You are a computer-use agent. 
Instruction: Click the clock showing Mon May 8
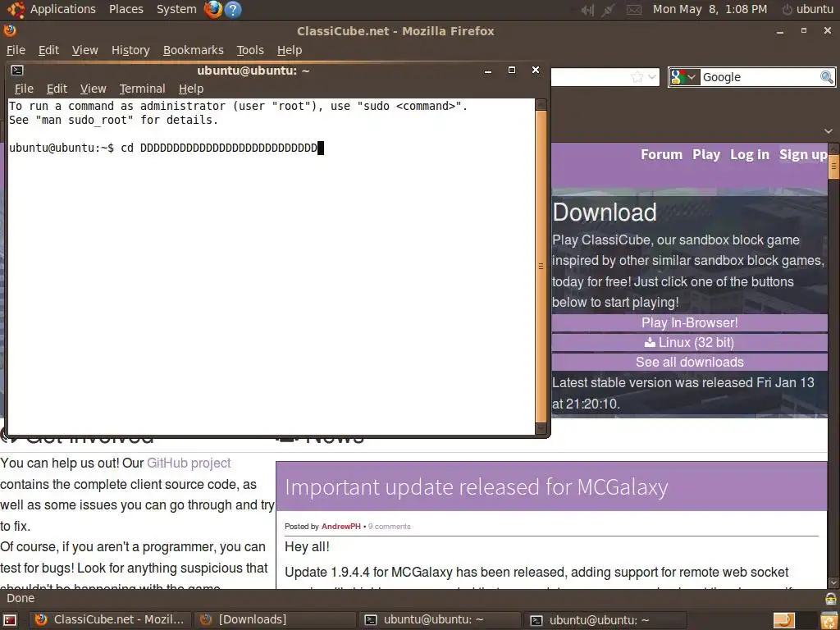coord(710,9)
